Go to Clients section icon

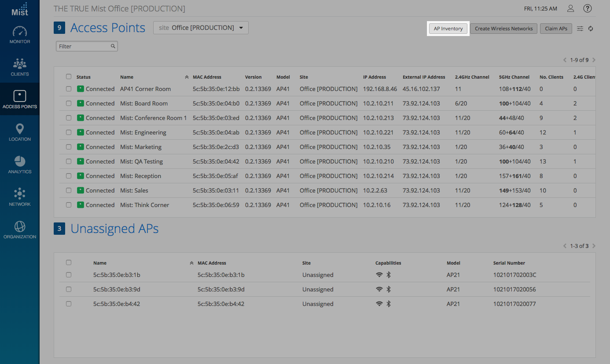(20, 64)
